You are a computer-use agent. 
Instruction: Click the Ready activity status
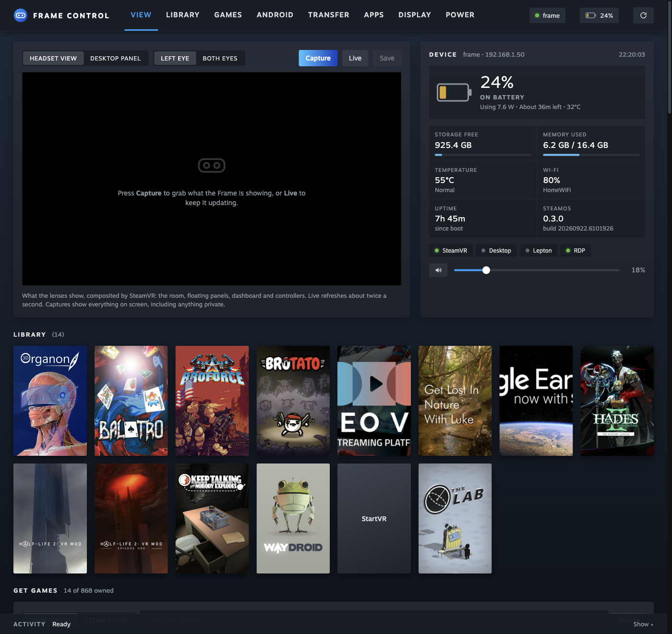point(61,624)
